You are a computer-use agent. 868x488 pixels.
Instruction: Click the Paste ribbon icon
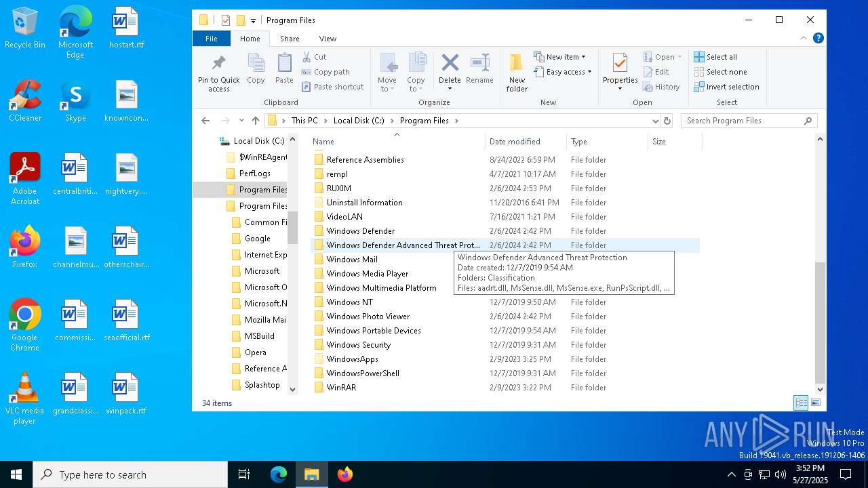point(284,68)
